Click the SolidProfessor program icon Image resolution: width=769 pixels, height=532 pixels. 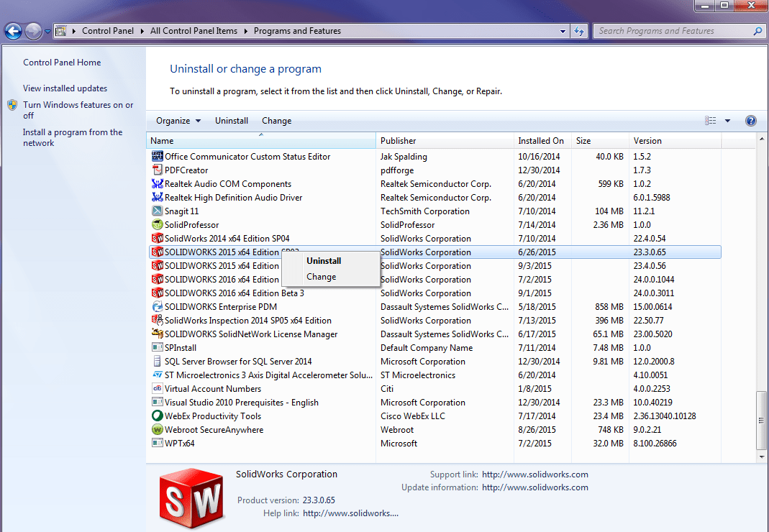[157, 224]
